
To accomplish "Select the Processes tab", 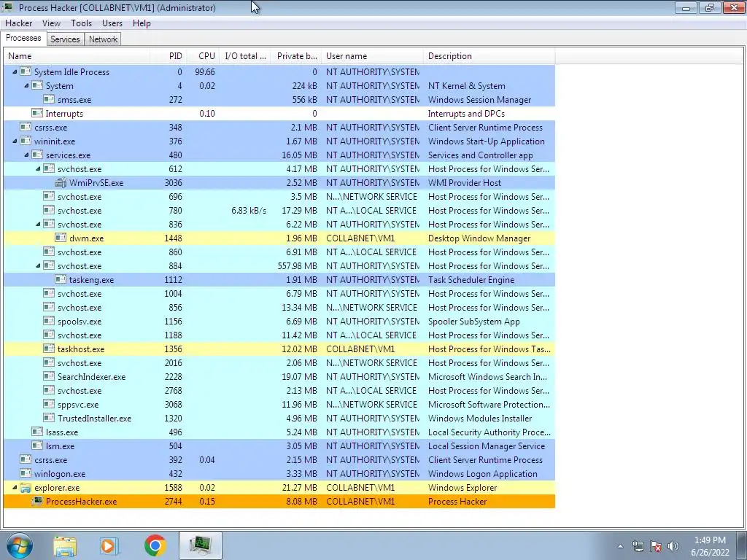I will 23,38.
